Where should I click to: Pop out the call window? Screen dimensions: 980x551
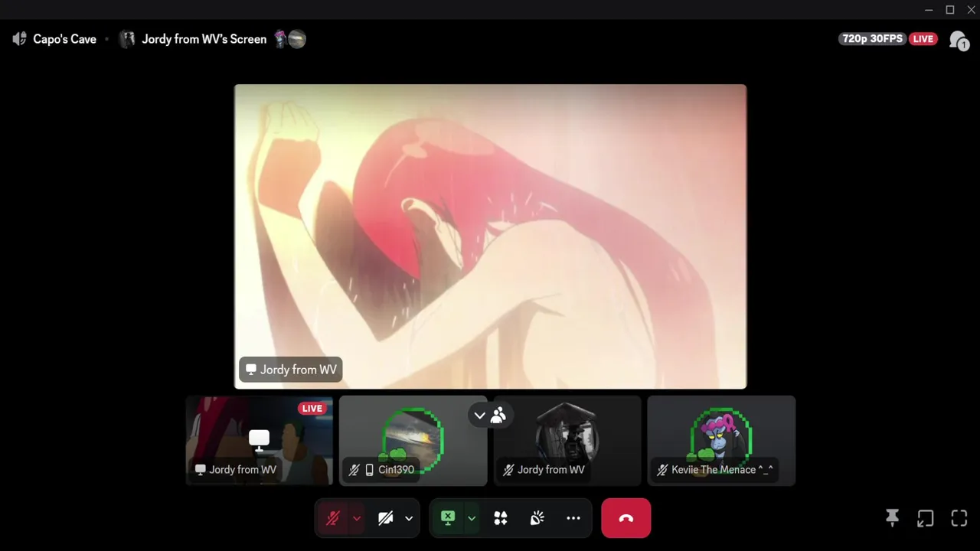(x=926, y=518)
